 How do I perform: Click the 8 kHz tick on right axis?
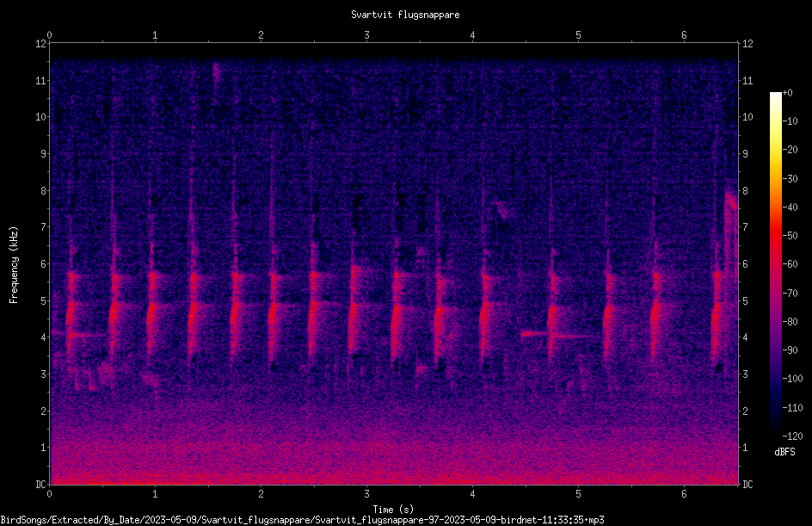(745, 191)
